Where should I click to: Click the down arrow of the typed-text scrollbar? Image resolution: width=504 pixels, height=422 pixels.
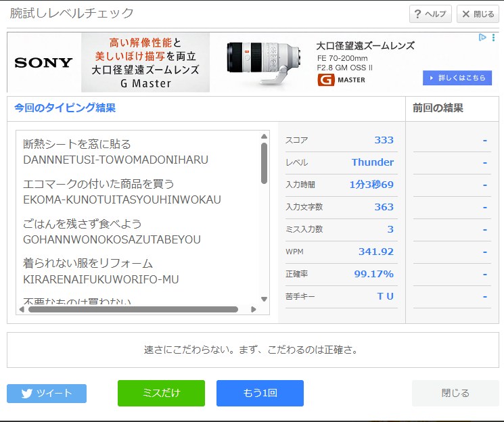264,299
